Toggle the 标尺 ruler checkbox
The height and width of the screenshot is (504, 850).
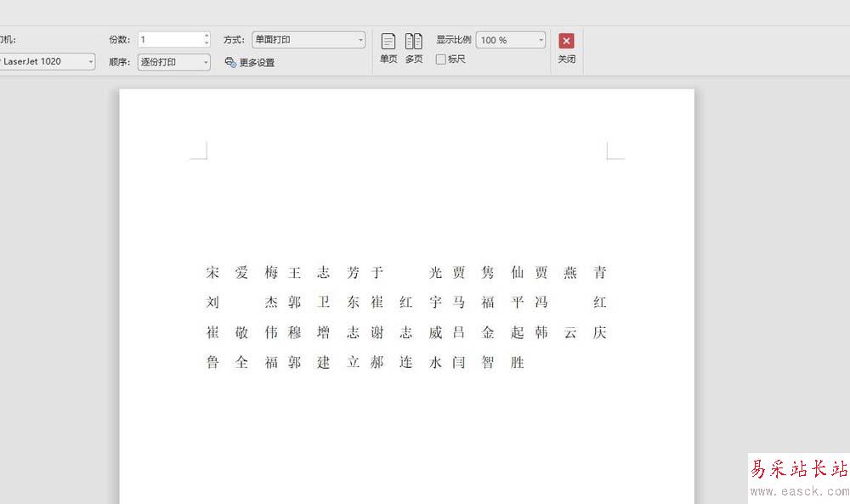440,59
